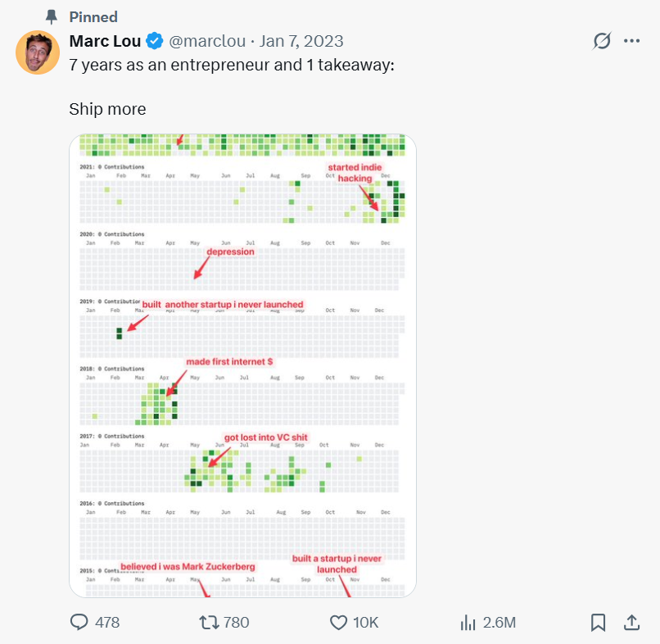The height and width of the screenshot is (644, 660).
Task: Click the 10K likes count
Action: tap(365, 623)
